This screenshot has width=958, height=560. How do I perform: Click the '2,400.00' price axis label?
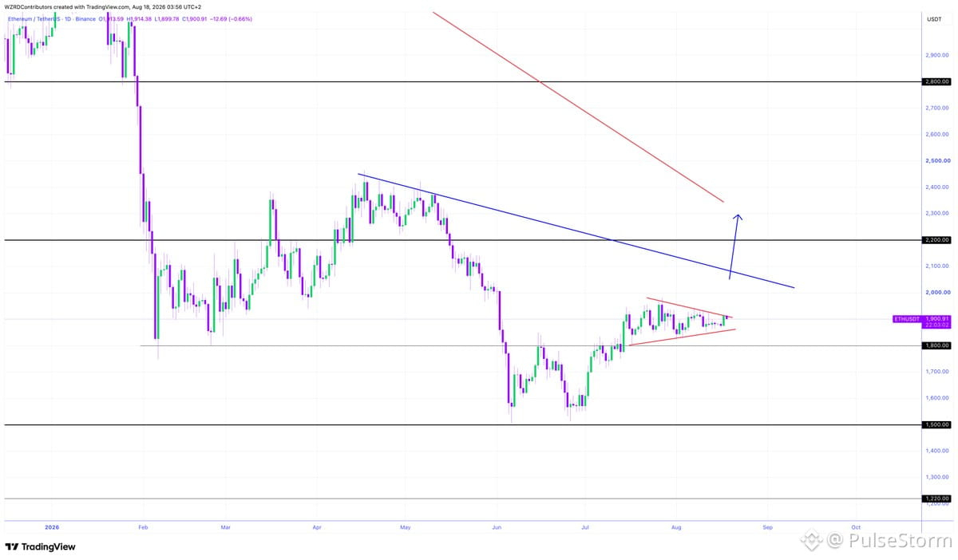(x=936, y=187)
